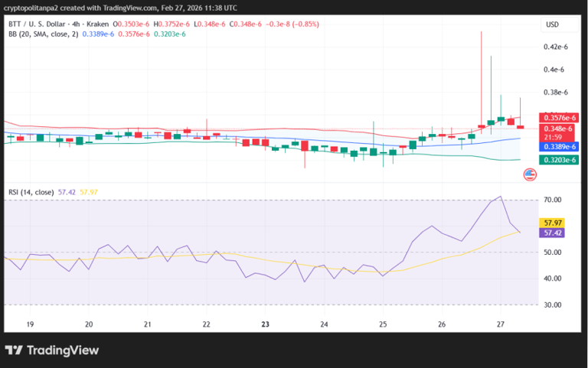
Task: Click date 26 on the time axis
Action: pos(442,324)
